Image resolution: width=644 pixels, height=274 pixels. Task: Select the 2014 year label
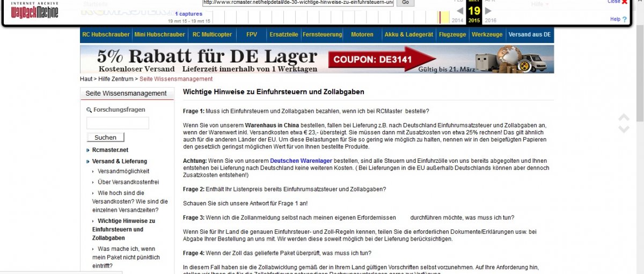tap(457, 20)
